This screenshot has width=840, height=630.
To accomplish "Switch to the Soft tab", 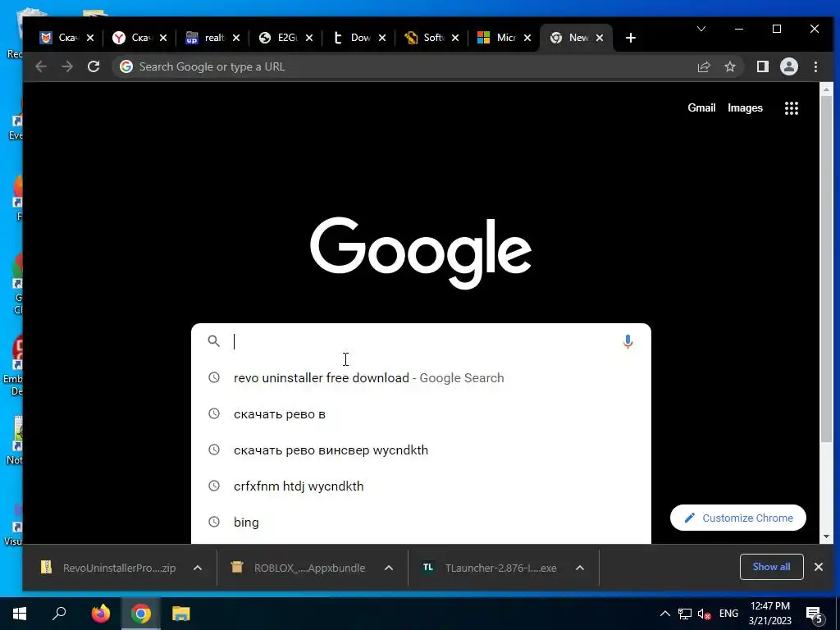I will pyautogui.click(x=431, y=38).
